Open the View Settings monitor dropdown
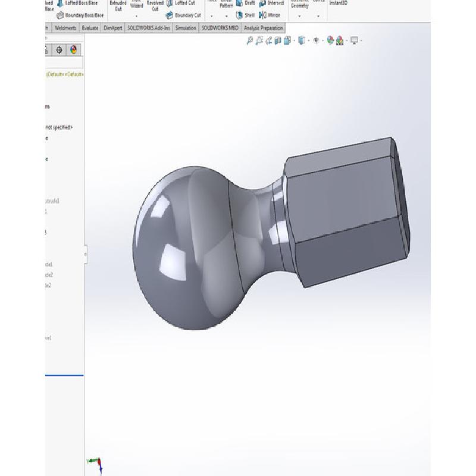This screenshot has width=476, height=476. tap(361, 40)
